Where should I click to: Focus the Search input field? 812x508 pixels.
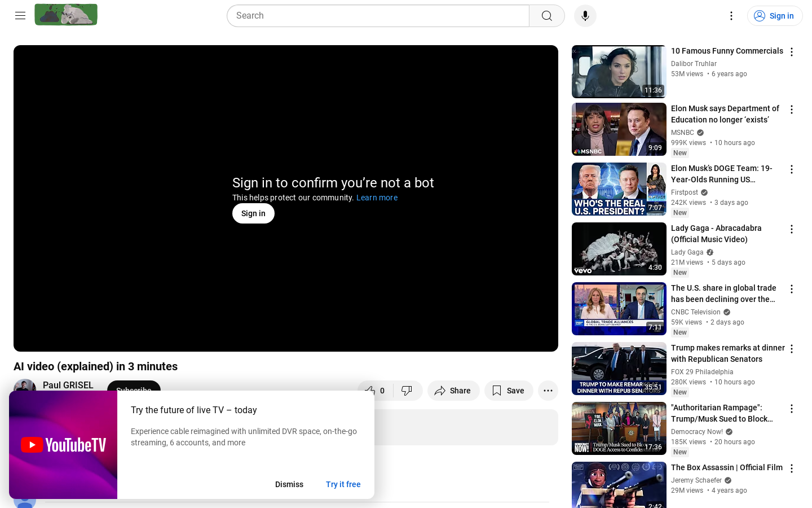pos(378,16)
